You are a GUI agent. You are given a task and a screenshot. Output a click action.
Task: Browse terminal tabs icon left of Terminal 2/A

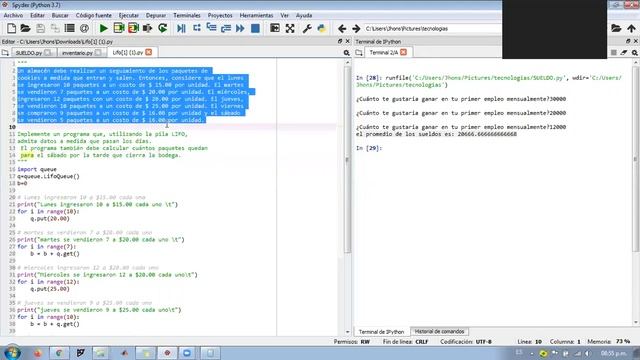(359, 53)
